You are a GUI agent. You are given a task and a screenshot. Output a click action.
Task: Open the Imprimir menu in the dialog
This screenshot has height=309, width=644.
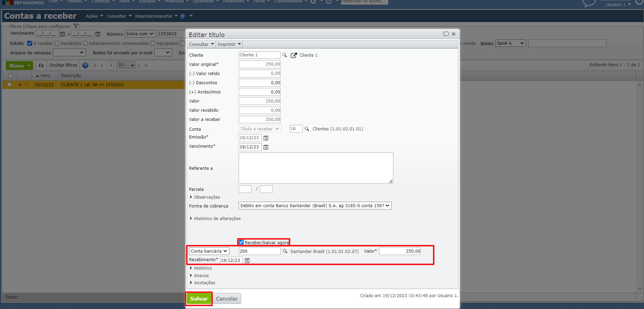(229, 44)
